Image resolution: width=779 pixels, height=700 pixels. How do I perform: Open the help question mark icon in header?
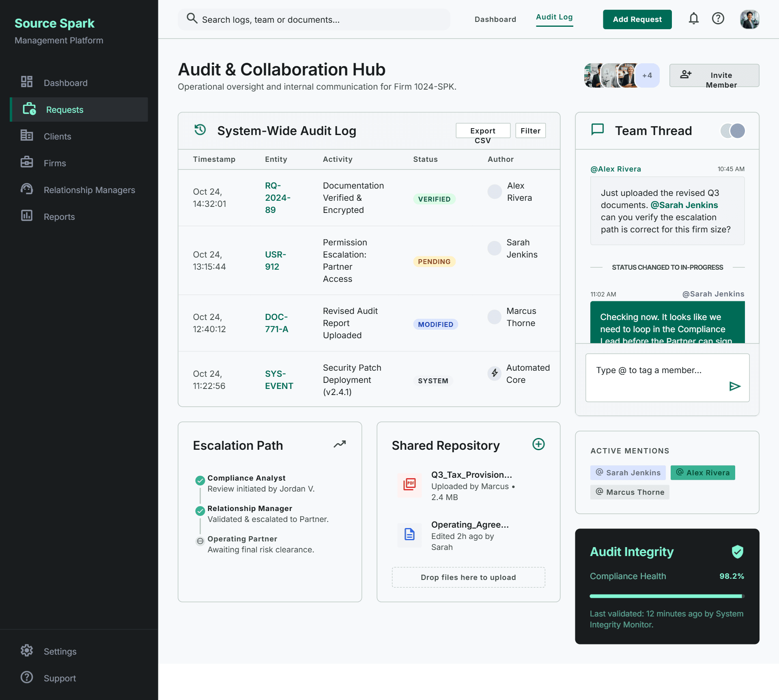click(718, 19)
